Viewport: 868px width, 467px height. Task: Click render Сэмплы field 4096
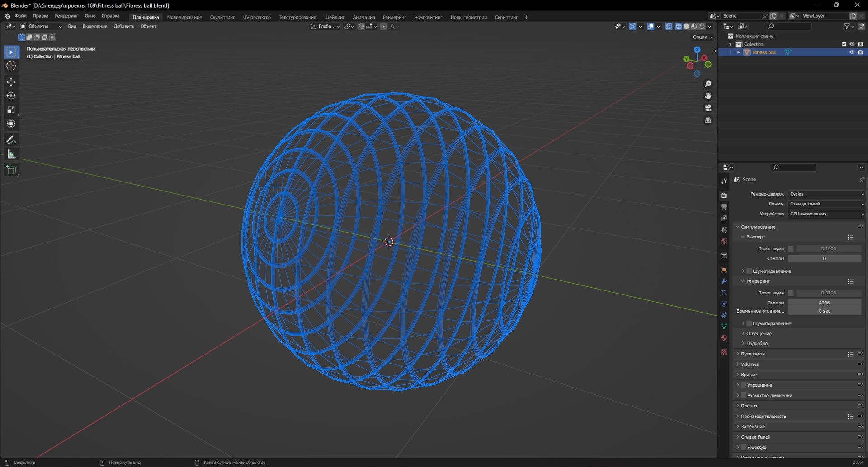pyautogui.click(x=825, y=303)
